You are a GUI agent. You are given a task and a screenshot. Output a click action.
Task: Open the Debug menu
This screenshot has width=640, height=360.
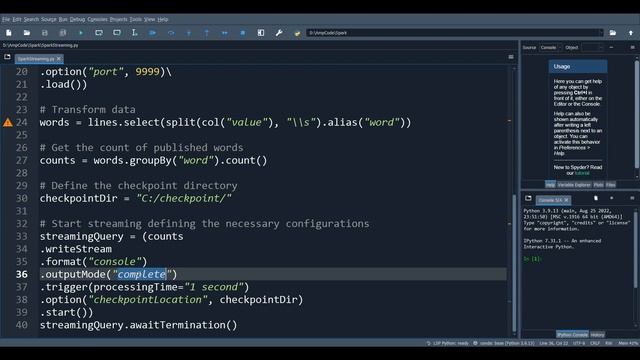(77, 19)
